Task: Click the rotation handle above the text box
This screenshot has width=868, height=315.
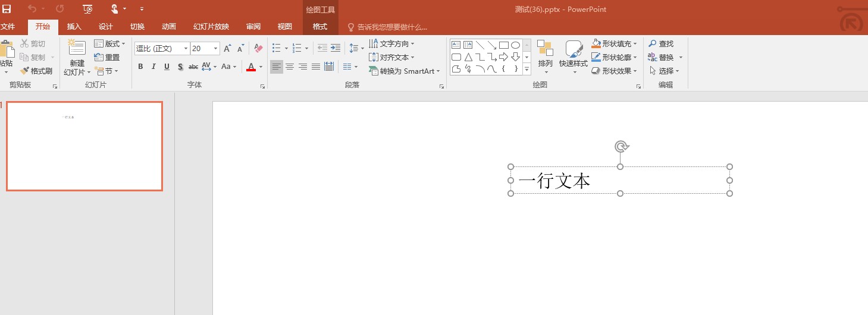Action: 621,146
